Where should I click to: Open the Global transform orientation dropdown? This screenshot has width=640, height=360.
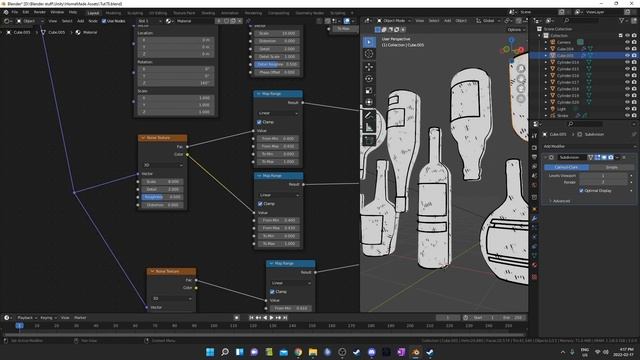(488, 20)
